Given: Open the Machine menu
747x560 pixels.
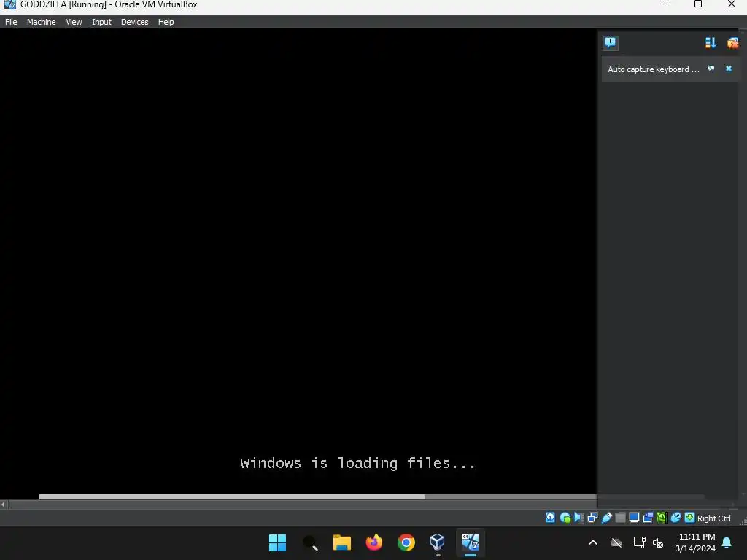Looking at the screenshot, I should point(41,22).
